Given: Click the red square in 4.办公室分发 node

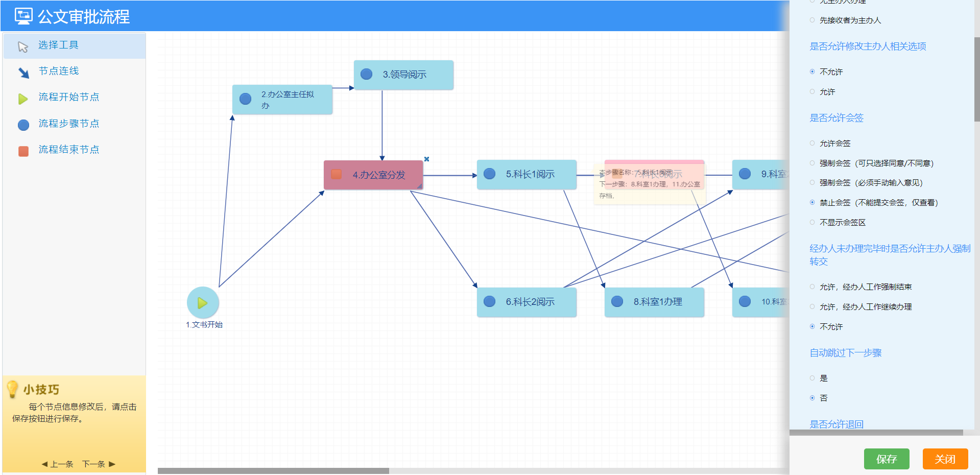Looking at the screenshot, I should point(337,174).
